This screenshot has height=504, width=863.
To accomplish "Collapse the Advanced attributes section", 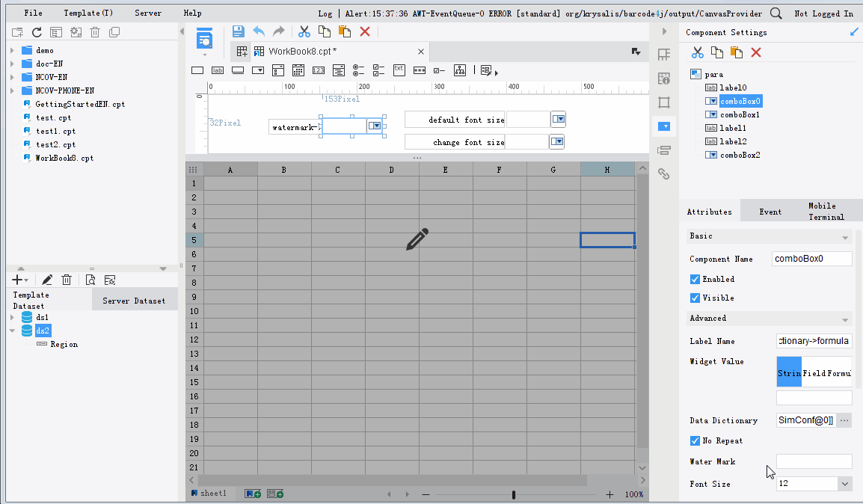I will coord(844,318).
